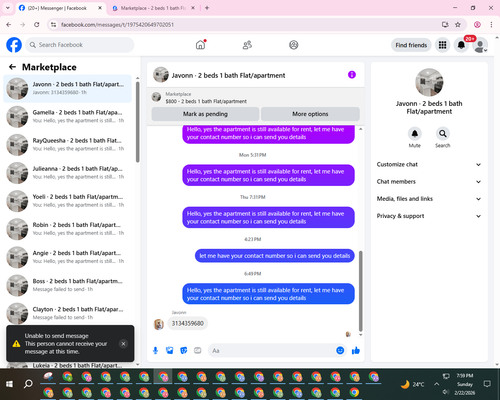Open the site information icon in address bar
The width and height of the screenshot is (500, 400).
tap(53, 24)
